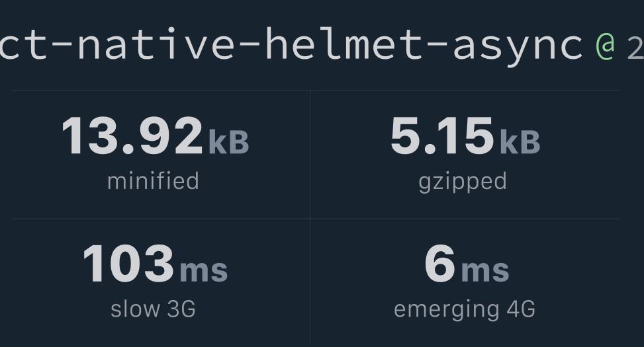This screenshot has width=644, height=347.
Task: Click the 5.15 gzipped size value
Action: pyautogui.click(x=442, y=135)
